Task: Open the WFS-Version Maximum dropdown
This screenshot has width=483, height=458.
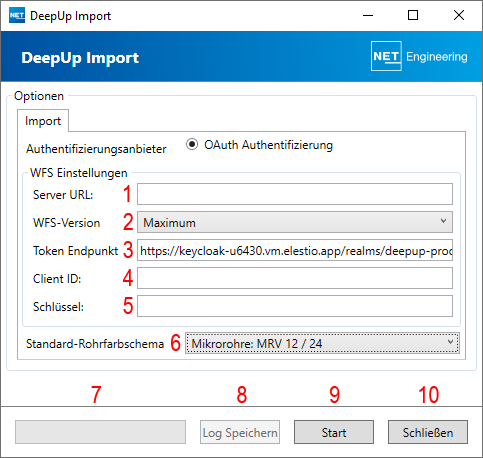Action: point(295,222)
